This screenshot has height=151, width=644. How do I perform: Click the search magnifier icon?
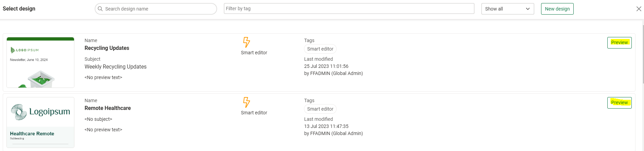click(x=100, y=9)
